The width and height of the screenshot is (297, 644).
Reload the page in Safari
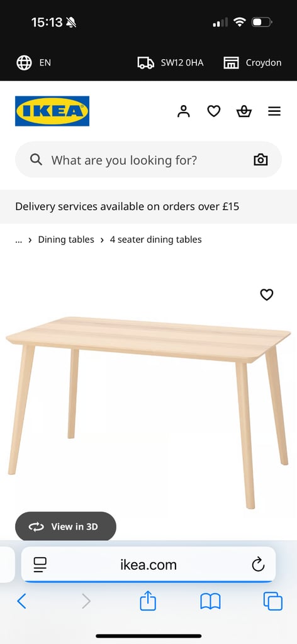click(x=258, y=565)
